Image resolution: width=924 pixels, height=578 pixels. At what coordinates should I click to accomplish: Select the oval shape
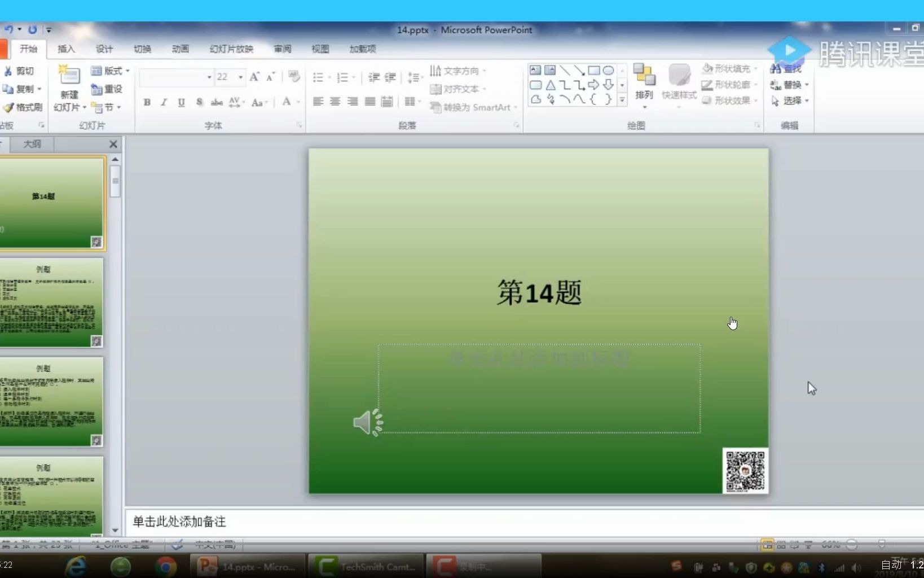(x=608, y=71)
